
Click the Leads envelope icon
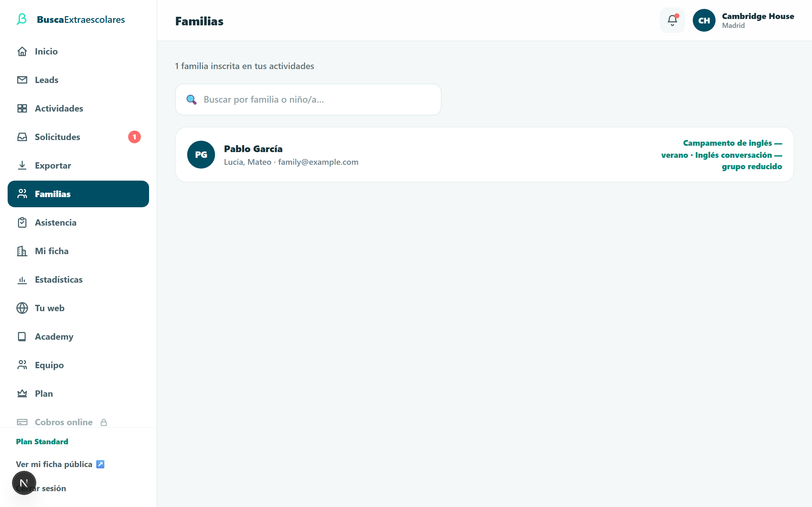22,80
